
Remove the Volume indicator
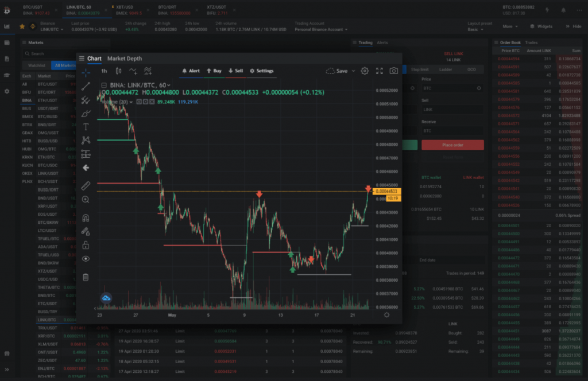point(152,102)
